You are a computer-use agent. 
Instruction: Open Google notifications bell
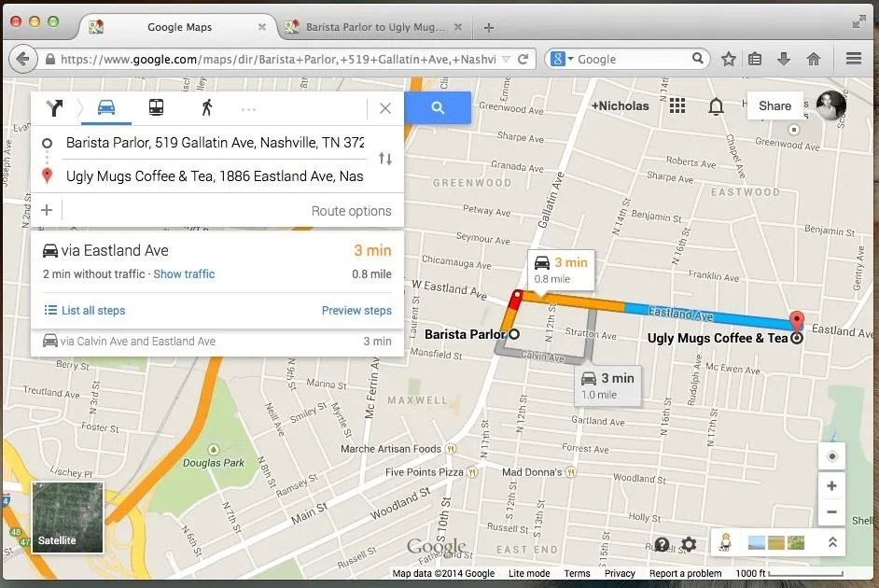[x=716, y=106]
